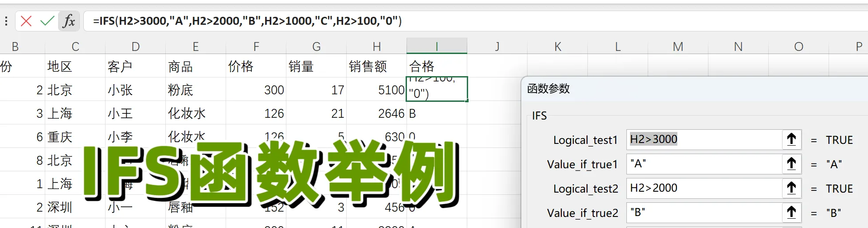Click the 函数参数 dialog title bar

(695, 89)
